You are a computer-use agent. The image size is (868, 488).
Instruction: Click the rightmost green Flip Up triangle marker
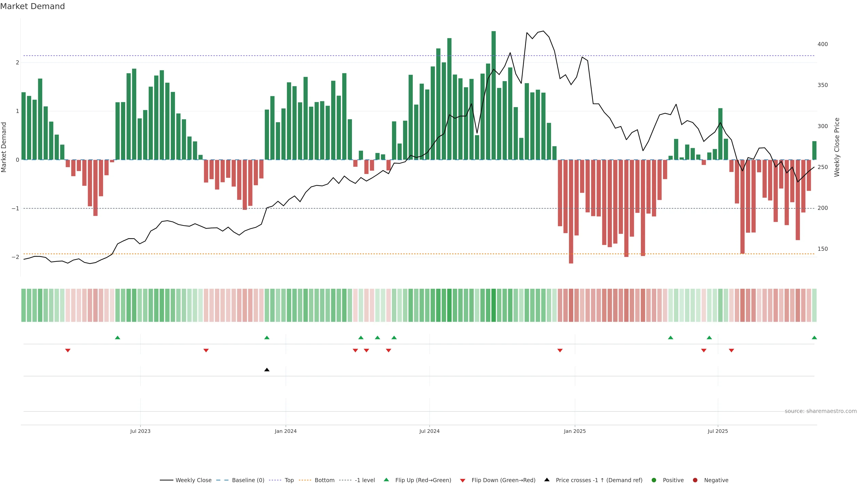pos(814,338)
